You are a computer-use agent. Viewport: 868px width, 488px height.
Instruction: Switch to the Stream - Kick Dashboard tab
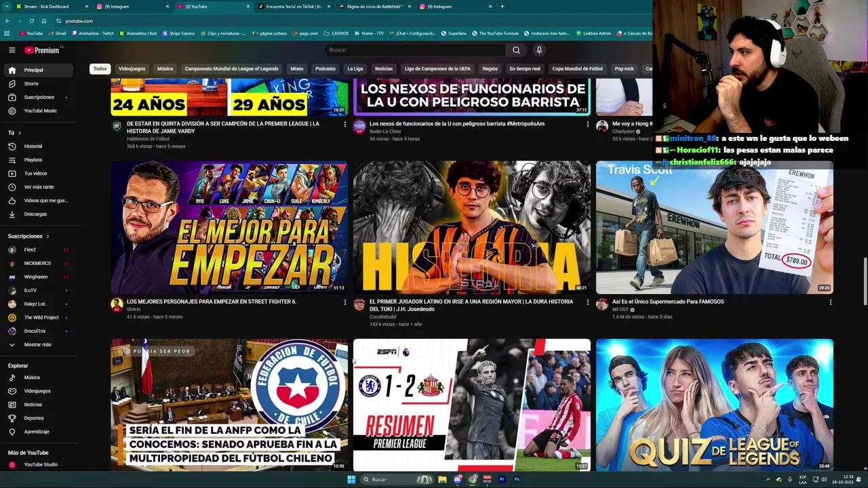click(x=52, y=6)
